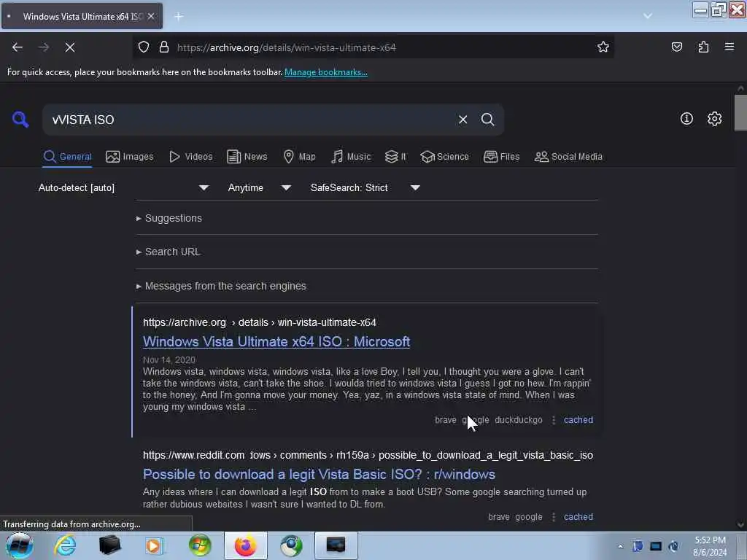Switch to News category
Screen dimensions: 747x560
[247, 157]
